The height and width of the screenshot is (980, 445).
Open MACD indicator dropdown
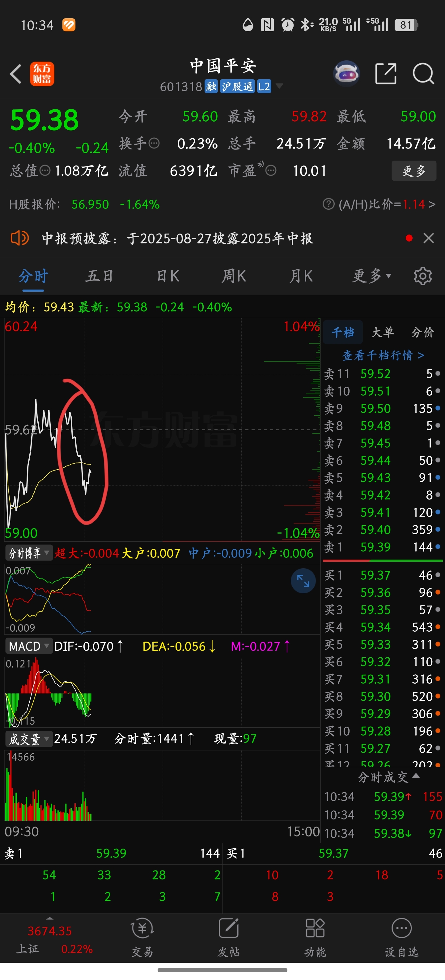(28, 646)
